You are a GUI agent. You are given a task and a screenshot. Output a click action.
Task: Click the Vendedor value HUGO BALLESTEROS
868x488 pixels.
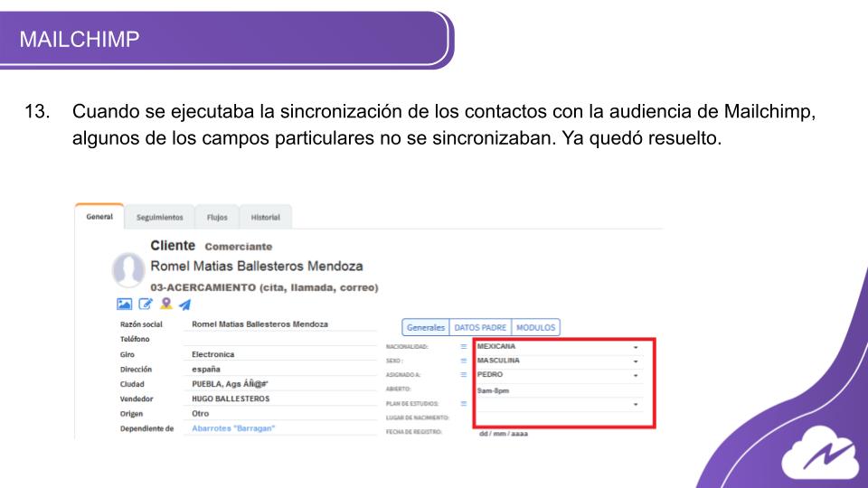(231, 399)
